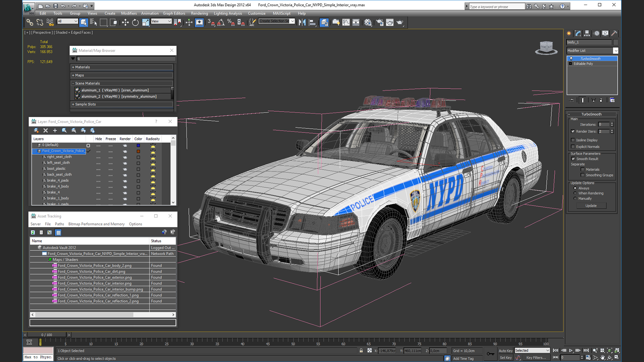Expand the Editable Poly stack entry
The width and height of the screenshot is (644, 362).
click(x=570, y=64)
